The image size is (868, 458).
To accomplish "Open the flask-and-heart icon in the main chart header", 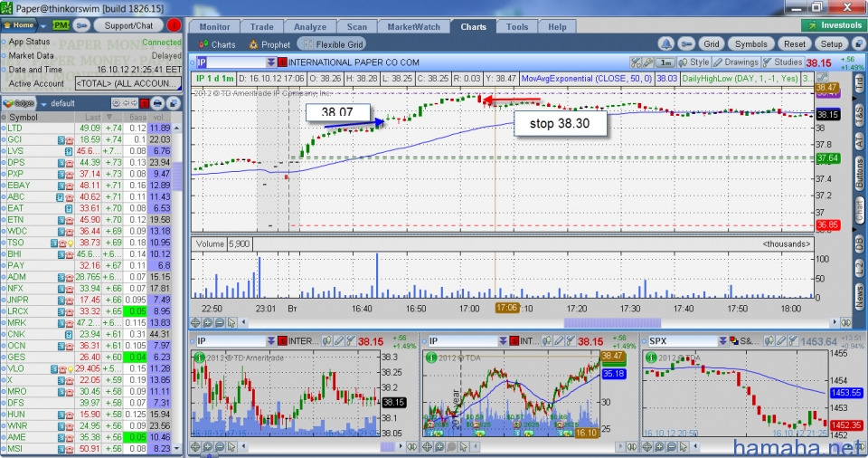I will tap(636, 62).
